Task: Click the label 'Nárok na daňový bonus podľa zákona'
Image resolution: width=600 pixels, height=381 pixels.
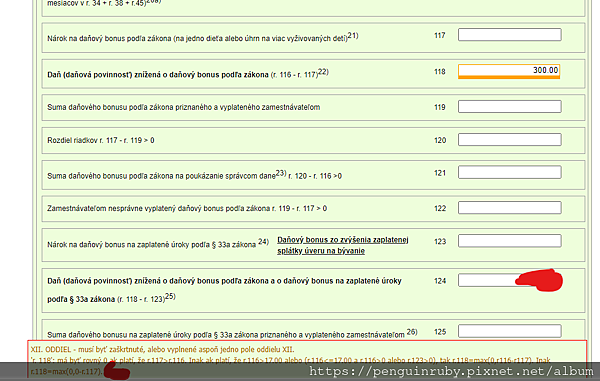Action: click(x=109, y=38)
